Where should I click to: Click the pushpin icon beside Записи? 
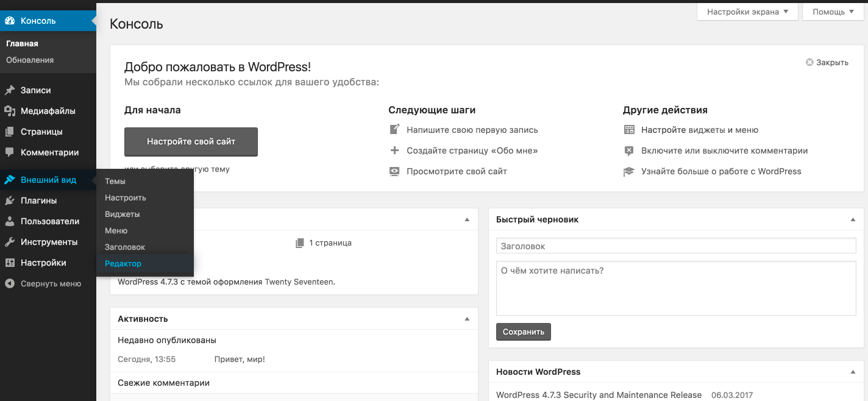pyautogui.click(x=10, y=90)
